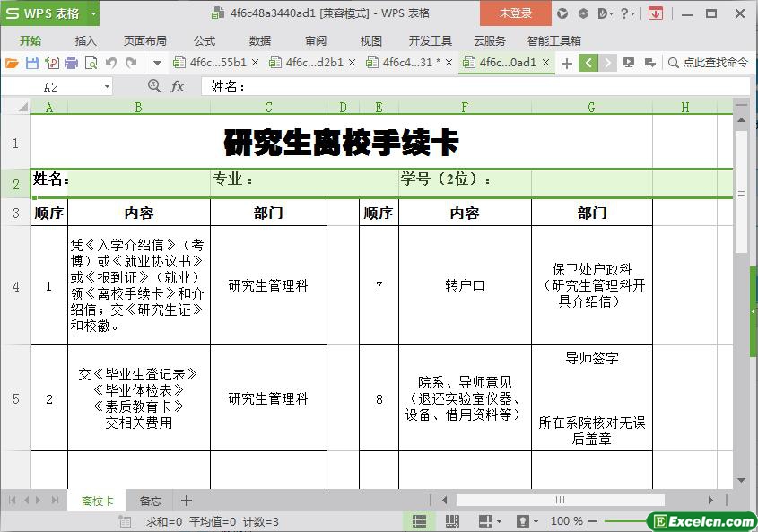Click the 点此查找命令 search box
This screenshot has height=532, width=758.
[708, 63]
